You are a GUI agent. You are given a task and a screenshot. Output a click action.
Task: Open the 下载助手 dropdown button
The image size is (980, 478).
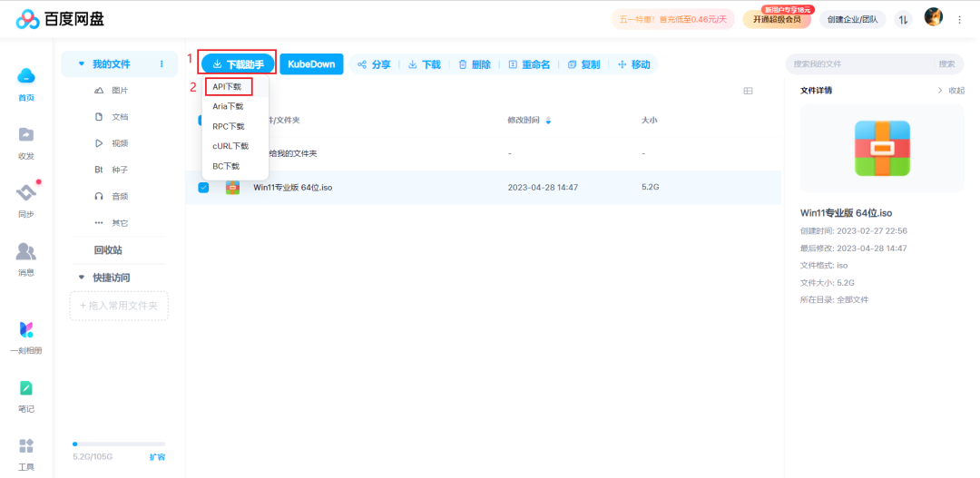(x=238, y=64)
